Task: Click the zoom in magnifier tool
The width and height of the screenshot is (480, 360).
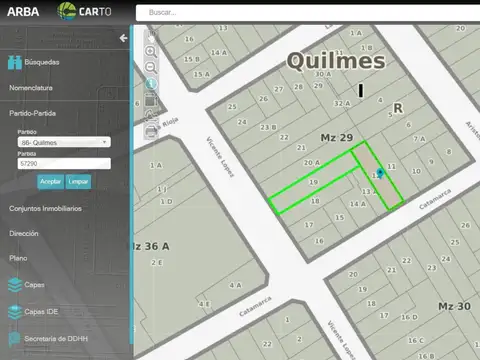Action: click(151, 52)
